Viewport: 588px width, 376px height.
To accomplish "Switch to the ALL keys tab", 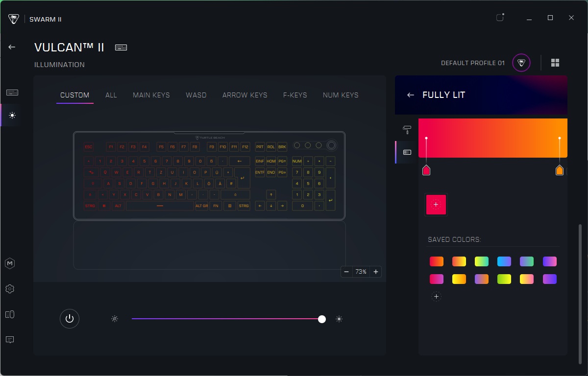I will pyautogui.click(x=111, y=95).
